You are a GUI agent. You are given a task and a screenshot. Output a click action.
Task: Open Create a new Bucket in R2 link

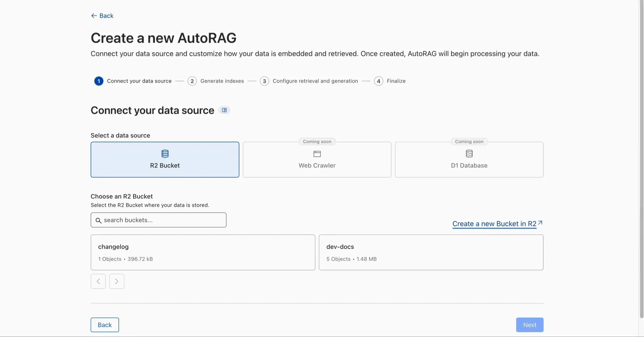[x=494, y=223]
